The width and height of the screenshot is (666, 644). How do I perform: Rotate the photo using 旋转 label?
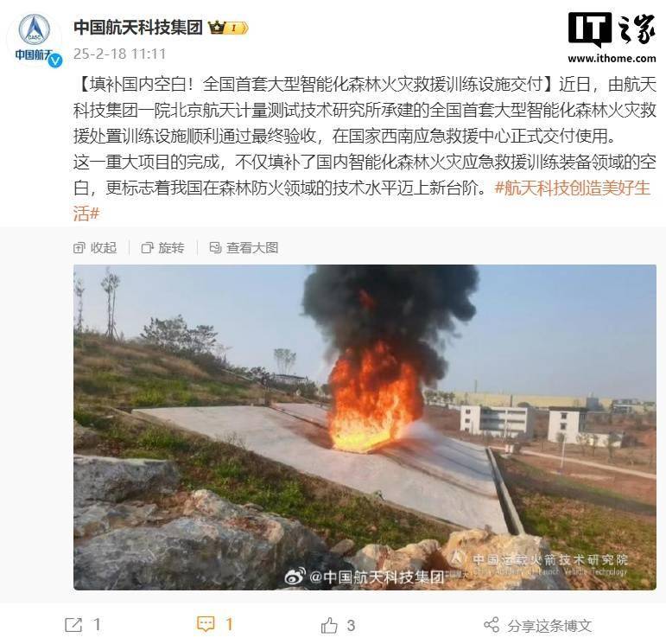click(x=171, y=248)
